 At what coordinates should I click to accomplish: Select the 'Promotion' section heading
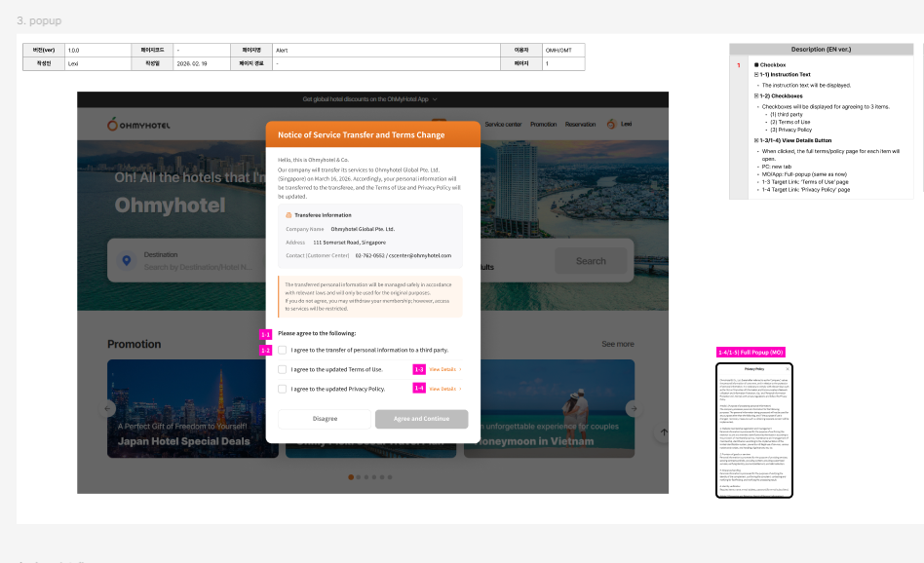click(134, 344)
